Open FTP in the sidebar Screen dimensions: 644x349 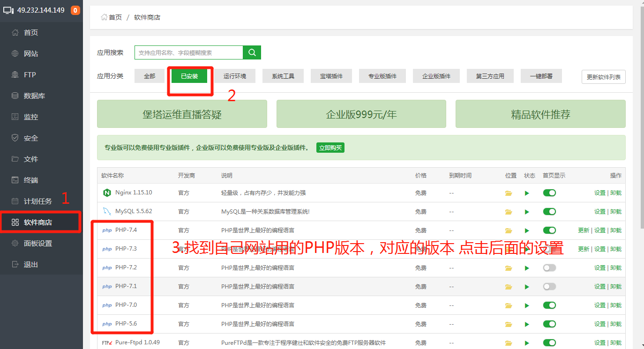41,74
